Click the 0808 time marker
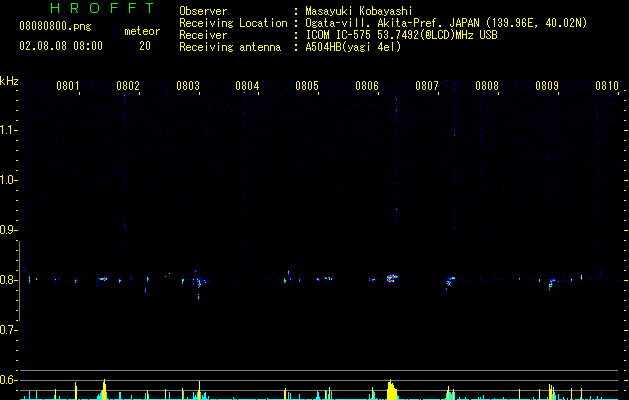 click(487, 86)
